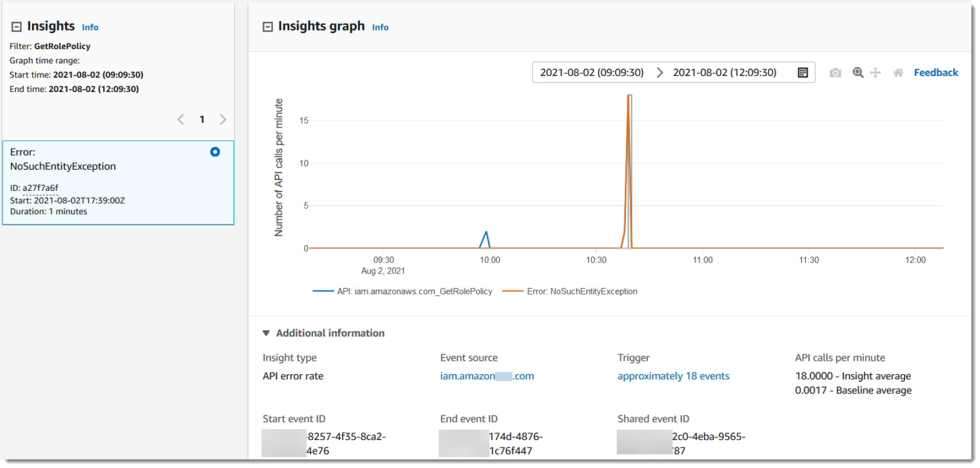This screenshot has height=468, width=980.
Task: Open the iam.amazon event source link
Action: (x=487, y=376)
